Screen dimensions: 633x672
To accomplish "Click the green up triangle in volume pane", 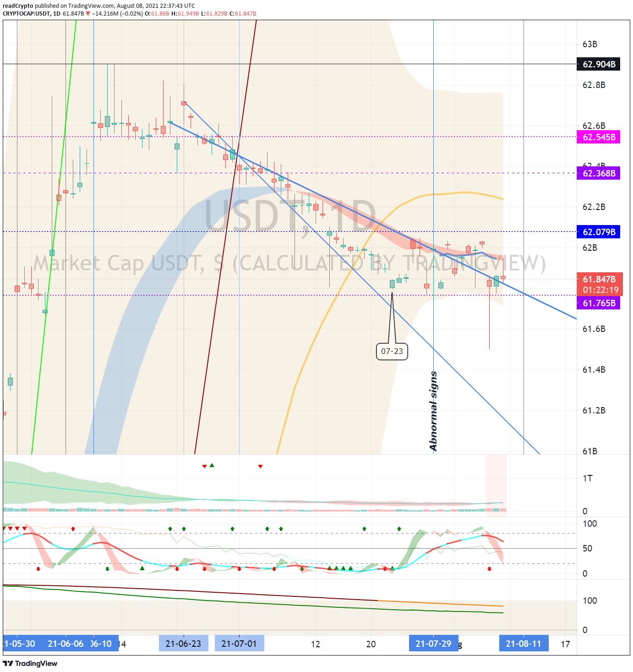I will tap(212, 466).
